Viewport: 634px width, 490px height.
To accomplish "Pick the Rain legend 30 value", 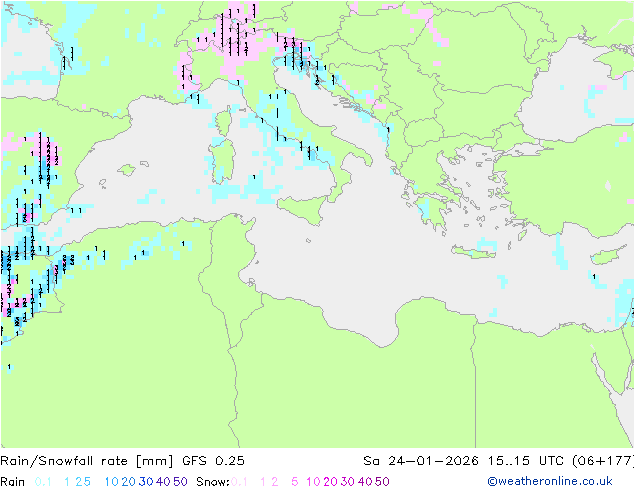I will click(146, 482).
